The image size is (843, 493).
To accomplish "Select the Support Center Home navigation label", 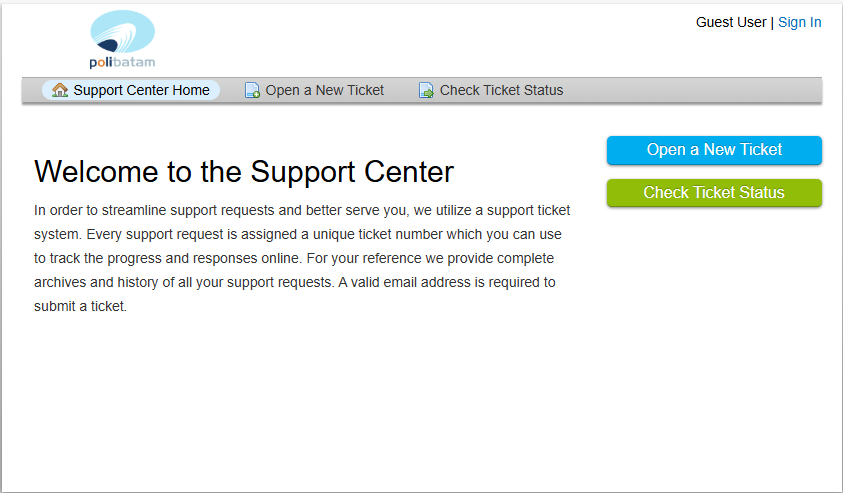I will pos(141,90).
